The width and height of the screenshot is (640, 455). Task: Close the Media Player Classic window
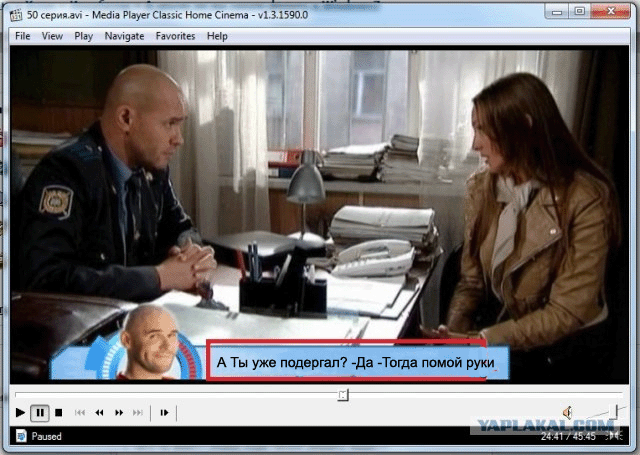click(x=610, y=12)
